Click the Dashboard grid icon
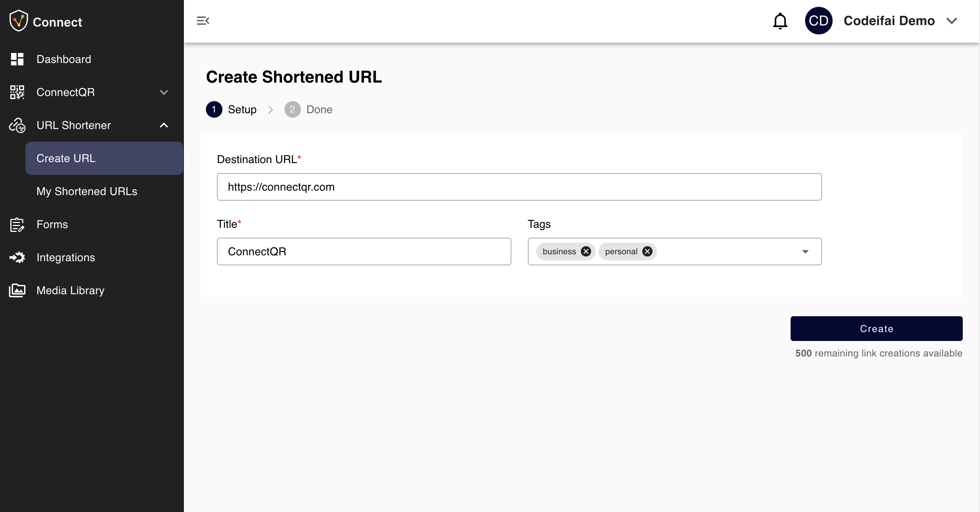This screenshot has width=980, height=512. pyautogui.click(x=17, y=59)
